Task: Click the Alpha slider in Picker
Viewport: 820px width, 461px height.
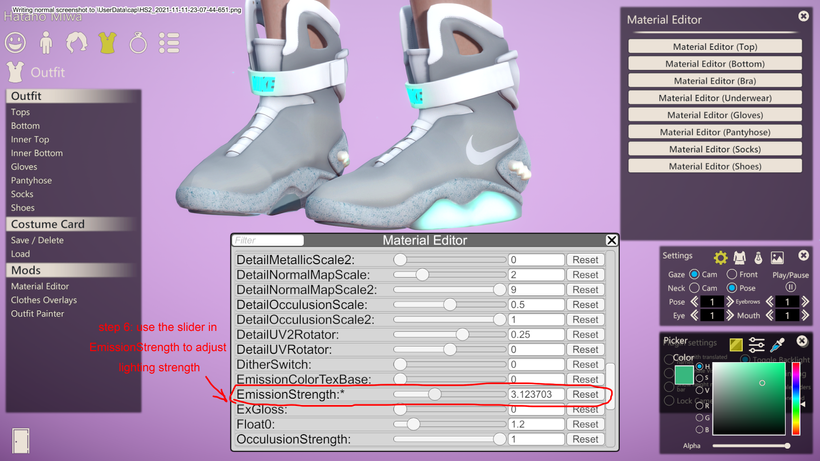Action: coord(751,445)
